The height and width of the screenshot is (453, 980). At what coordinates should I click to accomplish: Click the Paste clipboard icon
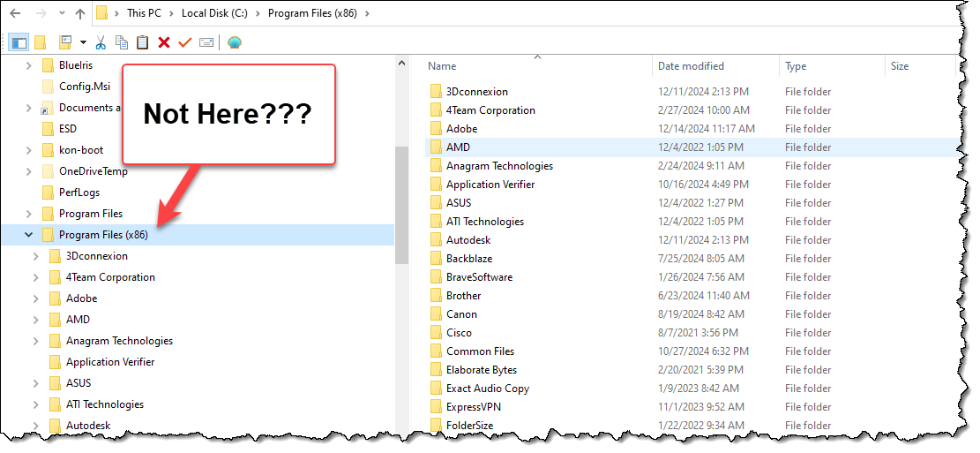point(143,42)
